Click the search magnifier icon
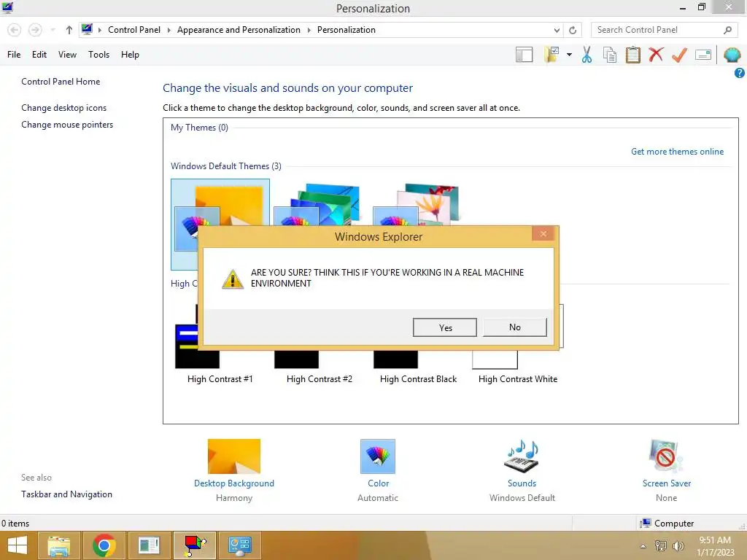 pyautogui.click(x=727, y=30)
